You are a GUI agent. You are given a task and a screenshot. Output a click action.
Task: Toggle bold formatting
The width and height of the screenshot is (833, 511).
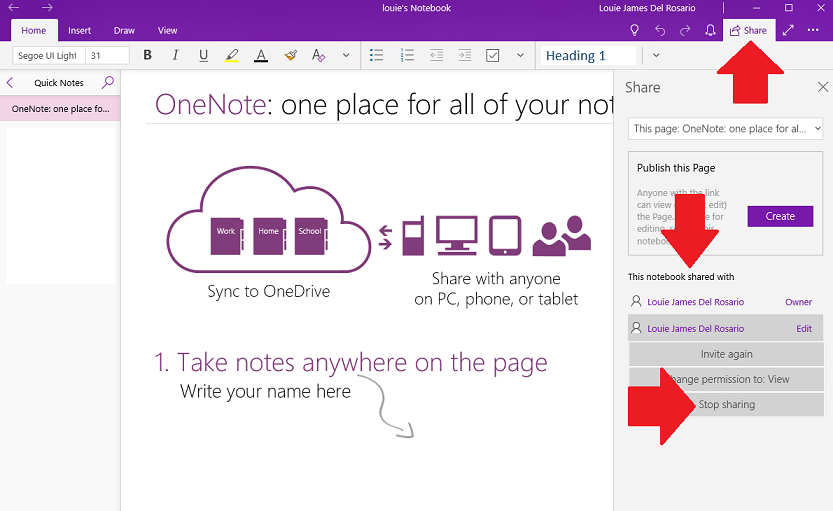148,55
